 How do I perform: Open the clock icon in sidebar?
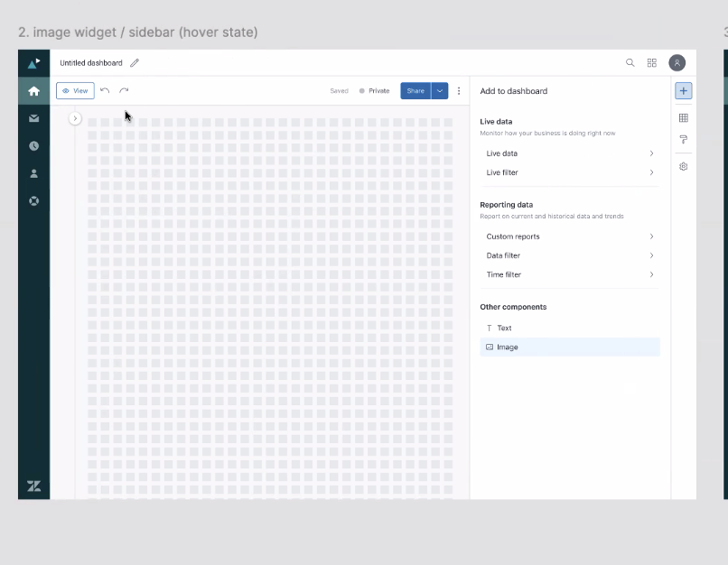[x=34, y=145]
